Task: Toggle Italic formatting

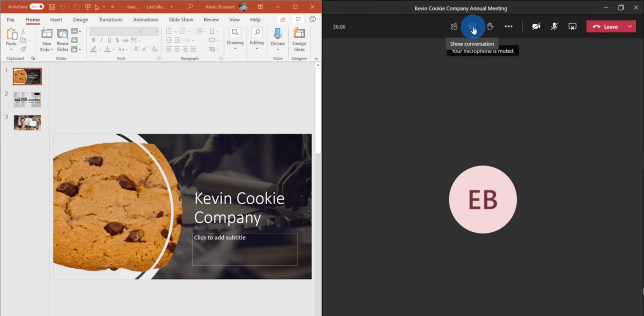Action: click(101, 40)
